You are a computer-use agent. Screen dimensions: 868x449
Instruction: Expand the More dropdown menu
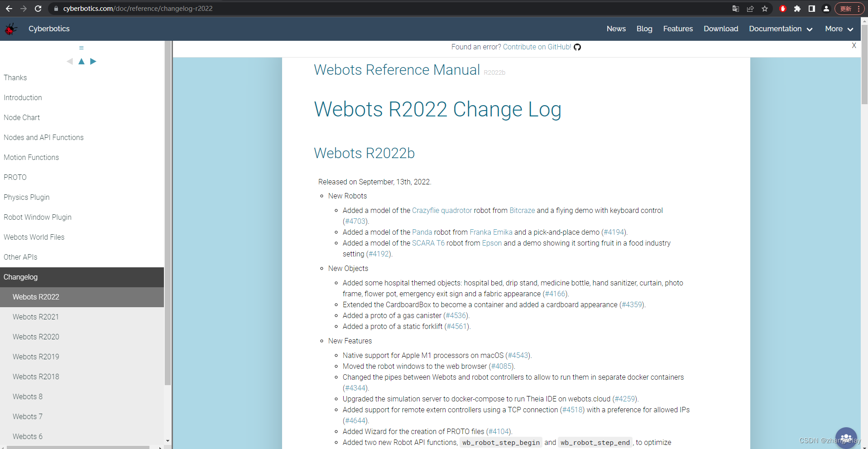click(839, 29)
